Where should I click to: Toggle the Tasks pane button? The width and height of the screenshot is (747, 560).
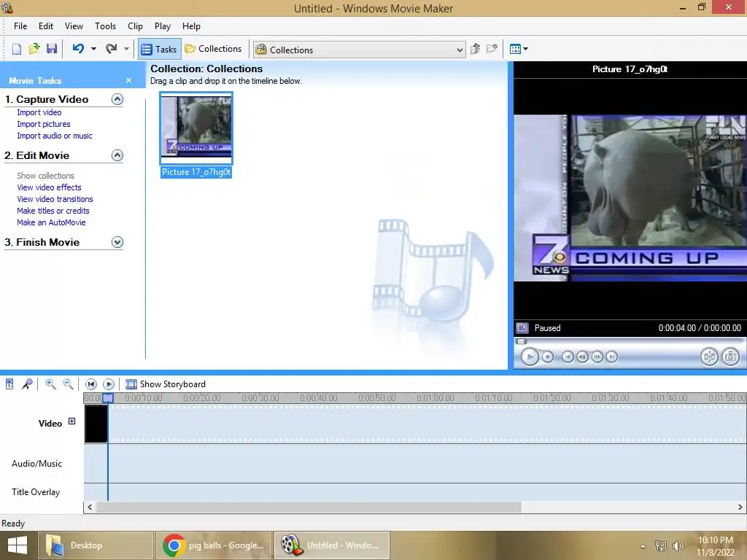(x=160, y=49)
